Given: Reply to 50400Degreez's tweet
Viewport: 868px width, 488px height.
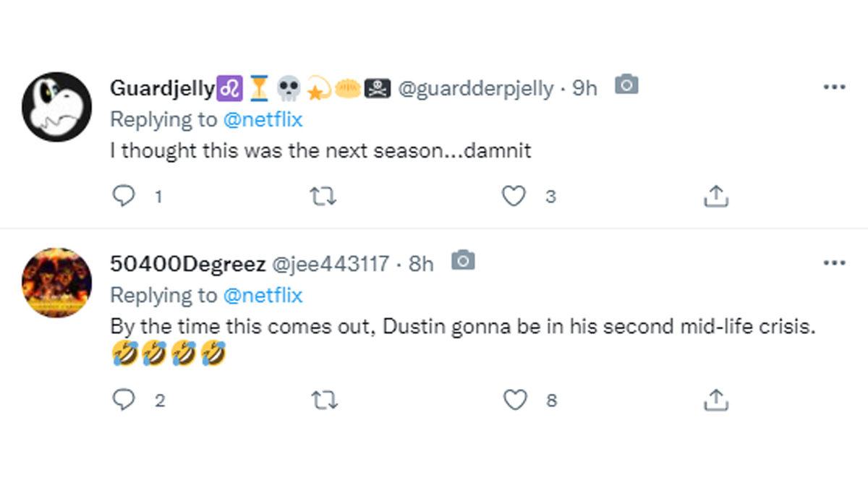Looking at the screenshot, I should click(x=125, y=400).
